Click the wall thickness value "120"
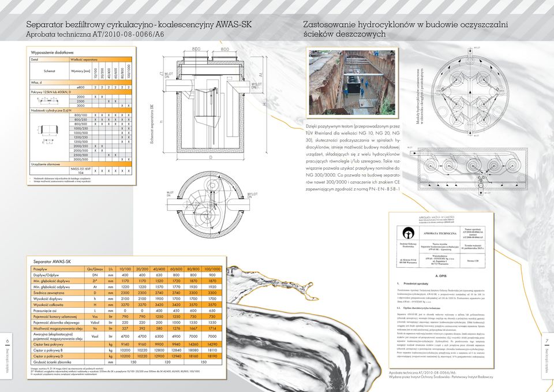This screenshot has width=554, height=392. (168, 362)
